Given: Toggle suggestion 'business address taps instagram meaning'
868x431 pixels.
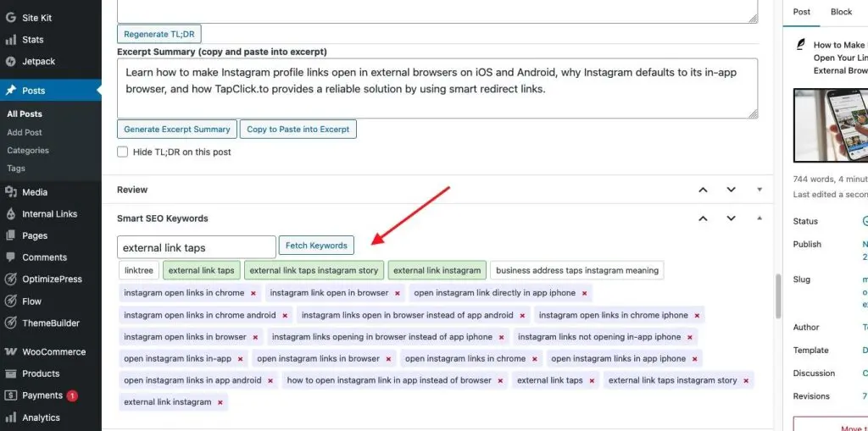Looking at the screenshot, I should 576,271.
